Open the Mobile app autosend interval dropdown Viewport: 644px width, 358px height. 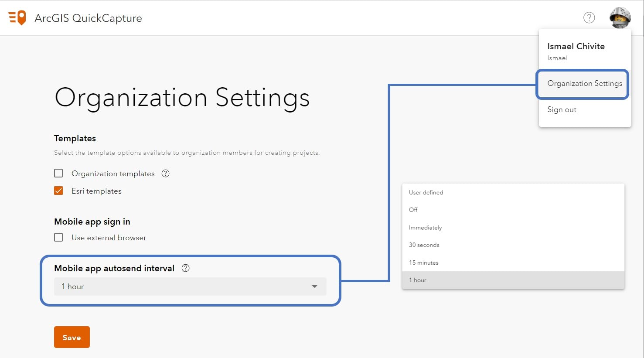click(190, 286)
